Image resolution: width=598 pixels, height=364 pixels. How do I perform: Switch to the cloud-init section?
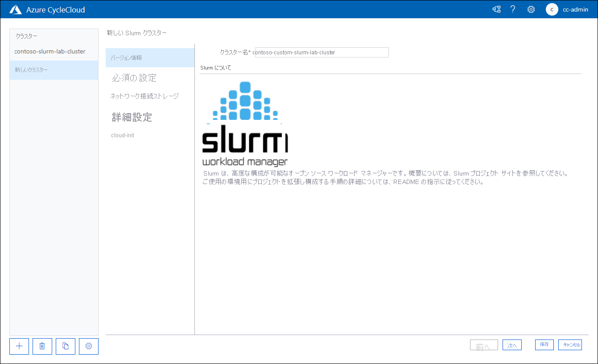tap(122, 135)
